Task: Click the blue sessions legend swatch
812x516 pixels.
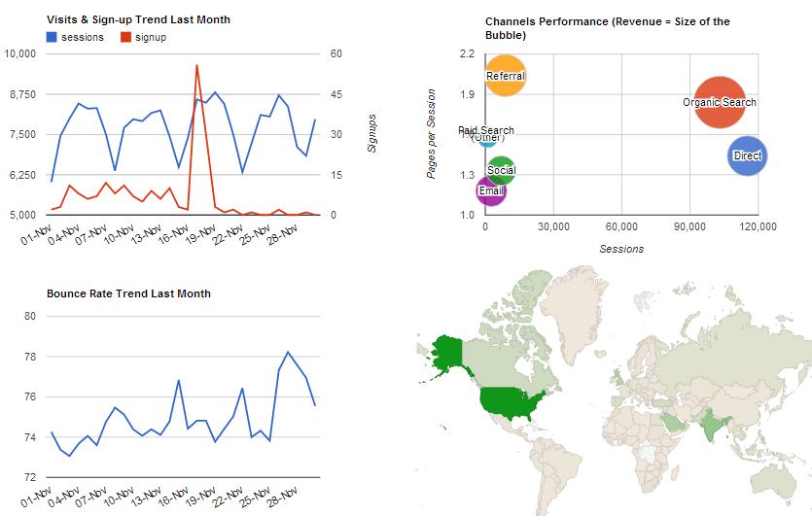Action: (x=52, y=37)
